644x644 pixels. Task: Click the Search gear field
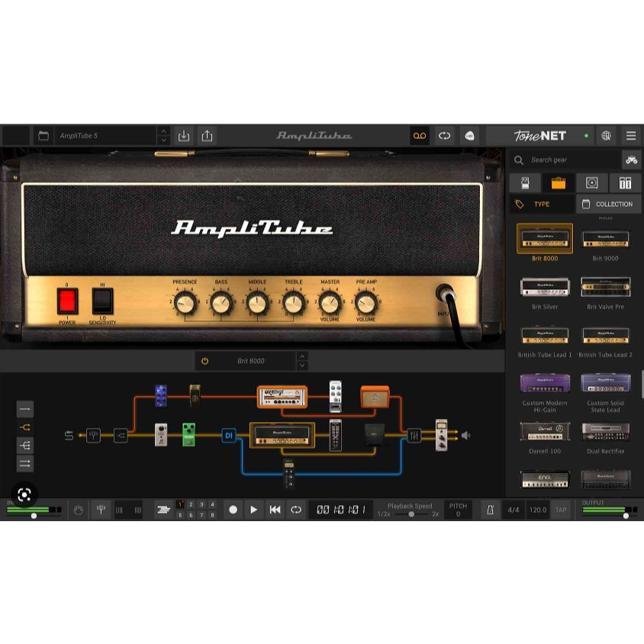pyautogui.click(x=565, y=159)
